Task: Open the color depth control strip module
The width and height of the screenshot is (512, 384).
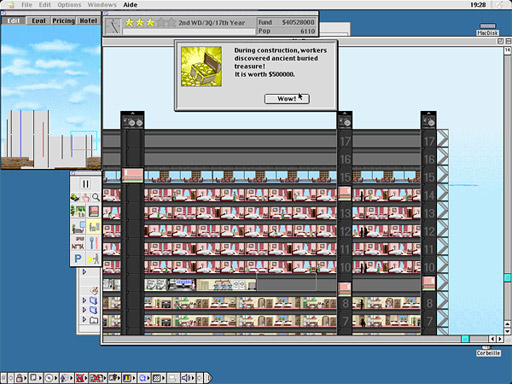Action: click(x=130, y=378)
